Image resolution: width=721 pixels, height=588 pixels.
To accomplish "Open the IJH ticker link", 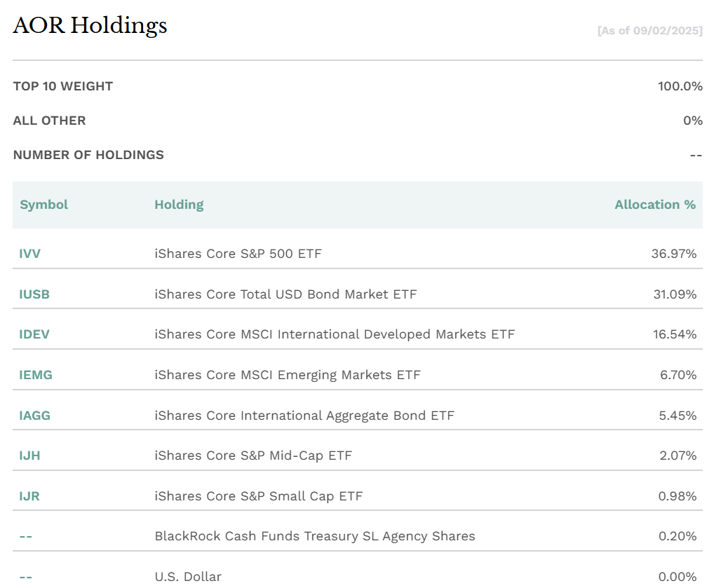I will [29, 456].
